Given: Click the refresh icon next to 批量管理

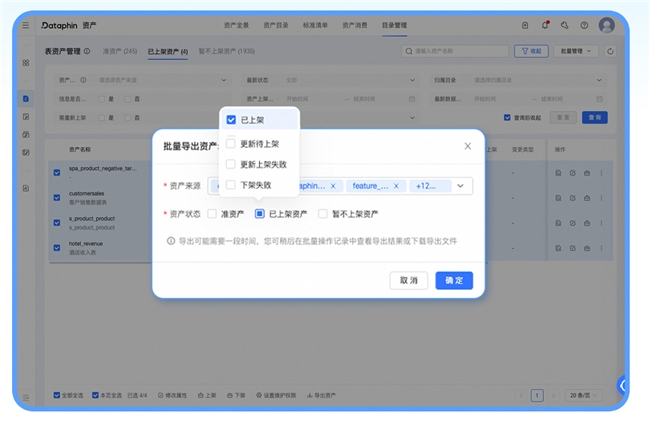Looking at the screenshot, I should point(610,50).
